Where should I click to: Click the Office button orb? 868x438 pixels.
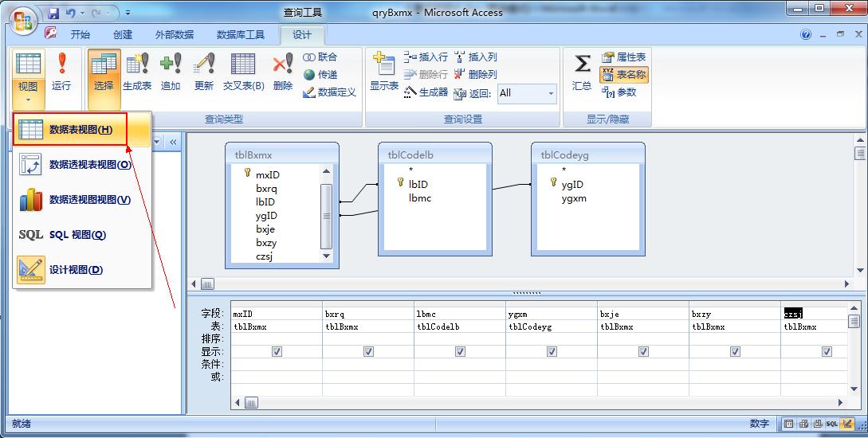tap(22, 22)
